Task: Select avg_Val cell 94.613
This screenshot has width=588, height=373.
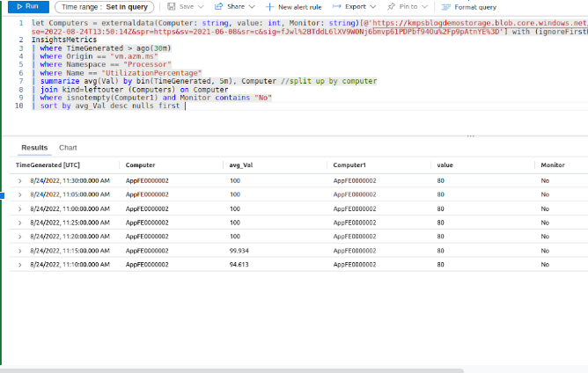Action: (239, 265)
